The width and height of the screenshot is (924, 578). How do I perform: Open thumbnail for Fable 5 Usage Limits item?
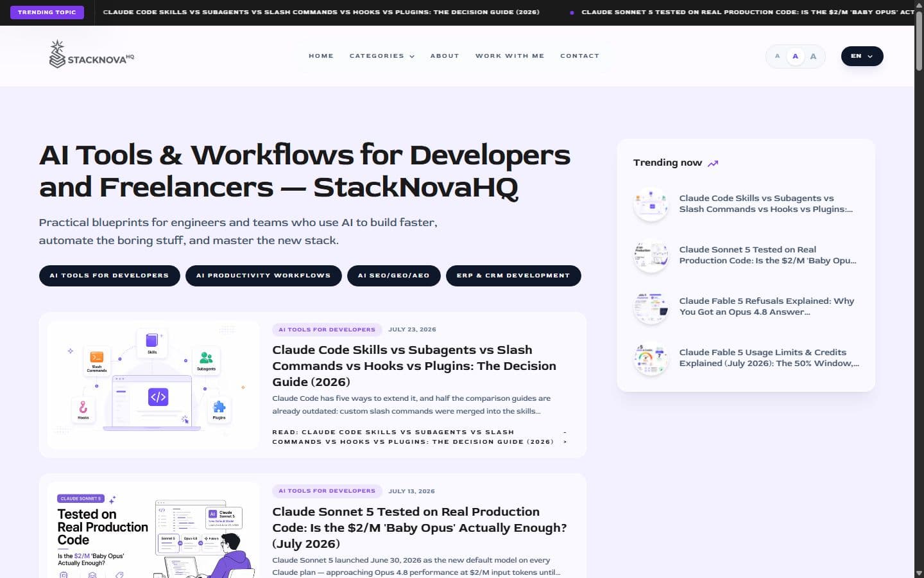(651, 358)
